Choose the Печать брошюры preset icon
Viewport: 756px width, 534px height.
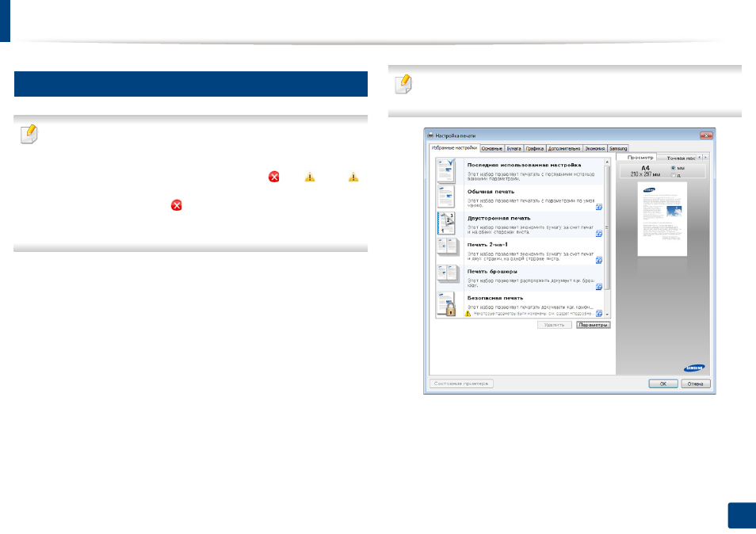coord(448,274)
